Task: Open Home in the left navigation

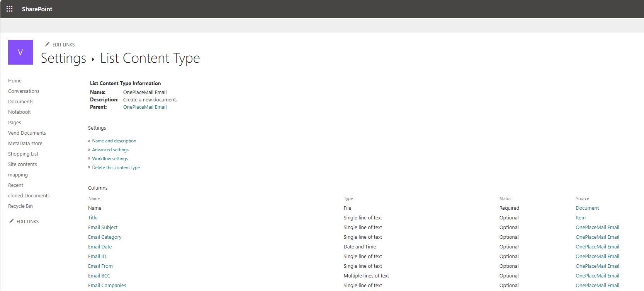Action: (x=15, y=81)
